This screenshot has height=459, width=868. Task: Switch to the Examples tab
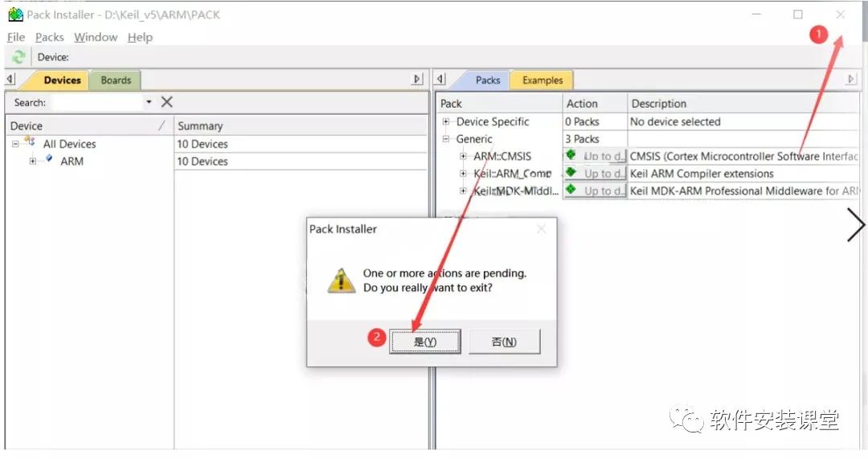point(542,80)
